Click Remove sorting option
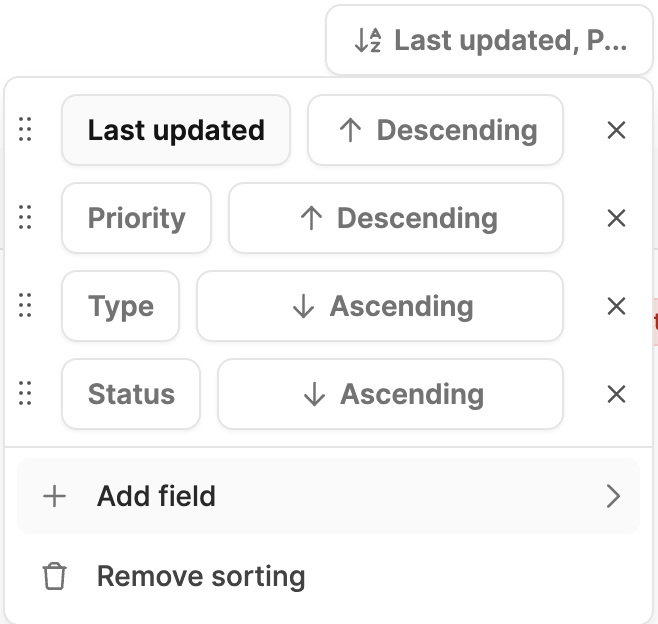 [x=200, y=576]
